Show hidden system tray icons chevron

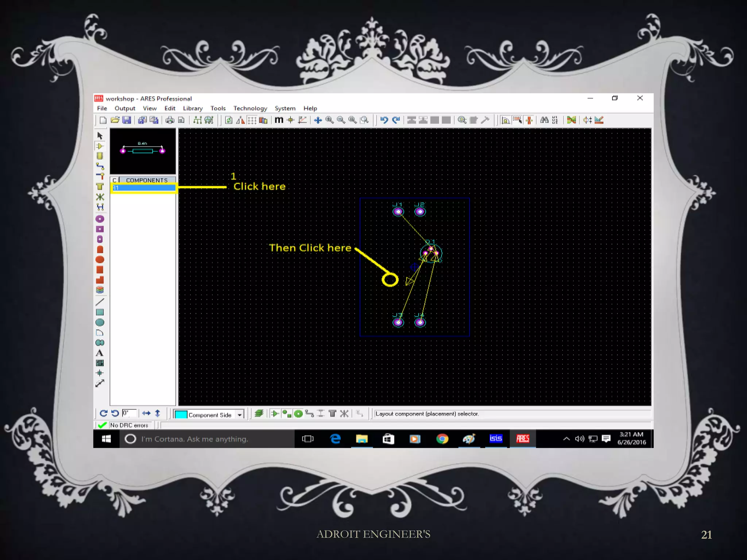[566, 439]
